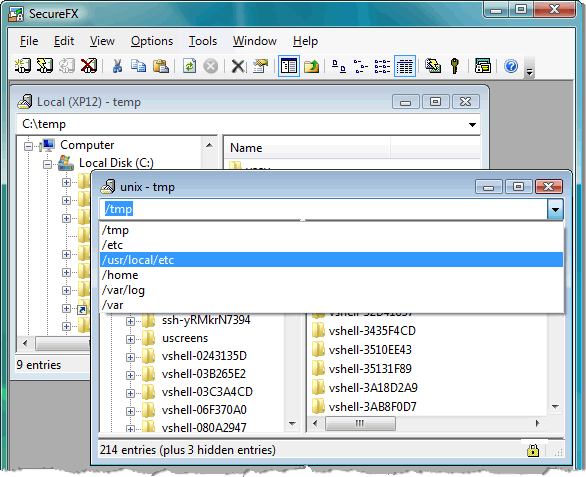The width and height of the screenshot is (586, 477).
Task: Collapse the Computer tree node
Action: tap(28, 146)
